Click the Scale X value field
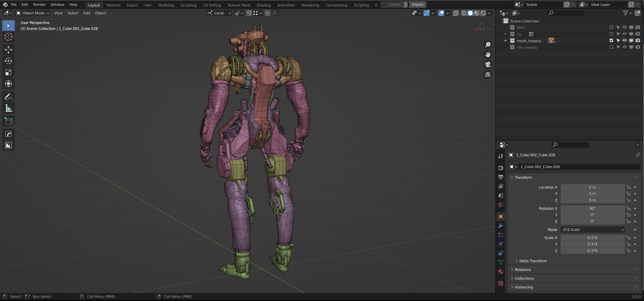This screenshot has width=644, height=301. tap(592, 238)
